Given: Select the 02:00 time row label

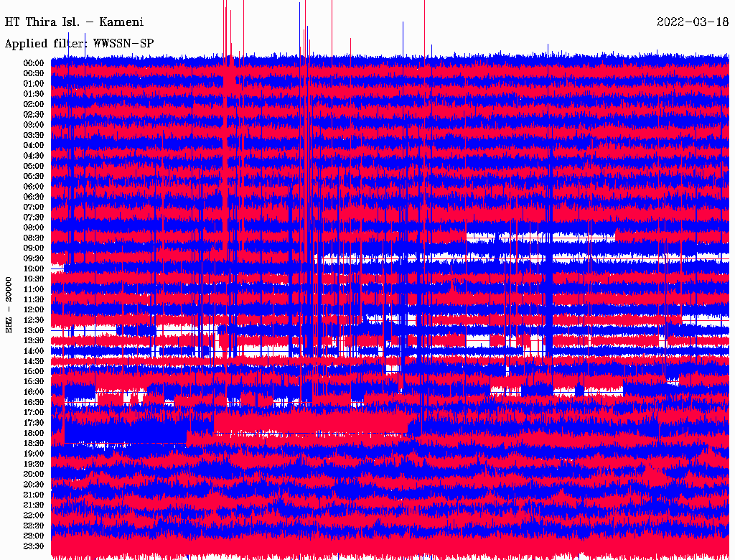Looking at the screenshot, I should coord(34,105).
